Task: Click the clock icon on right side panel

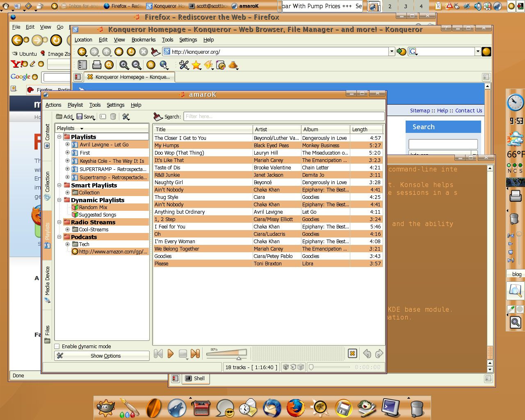Action: click(x=515, y=102)
